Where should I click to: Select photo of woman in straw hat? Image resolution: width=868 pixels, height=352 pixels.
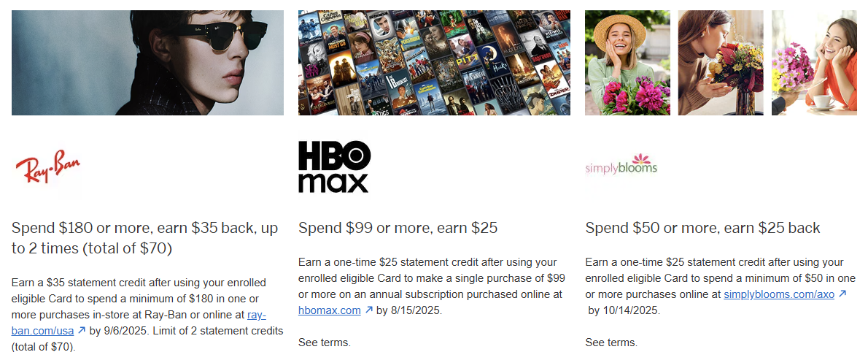627,63
